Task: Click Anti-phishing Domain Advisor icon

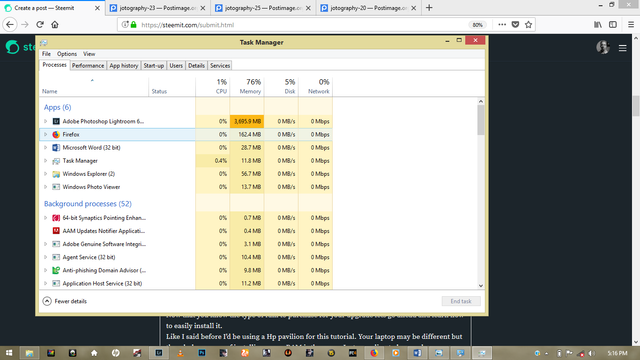Action: (x=56, y=270)
